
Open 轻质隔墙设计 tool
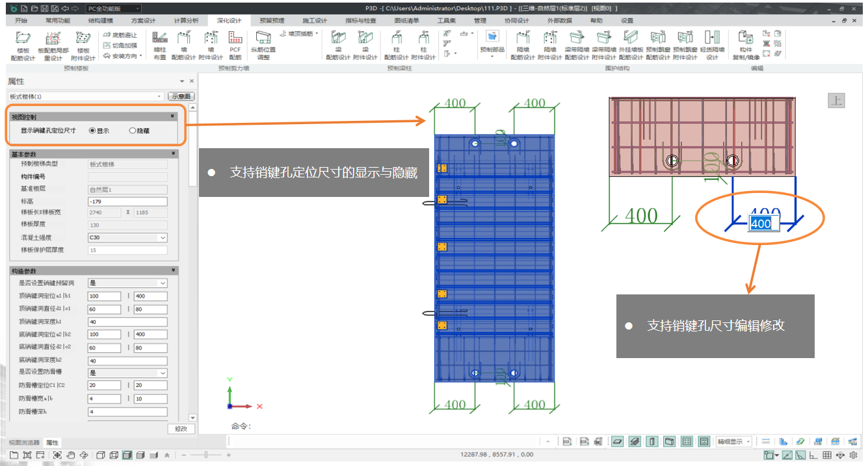[x=712, y=44]
